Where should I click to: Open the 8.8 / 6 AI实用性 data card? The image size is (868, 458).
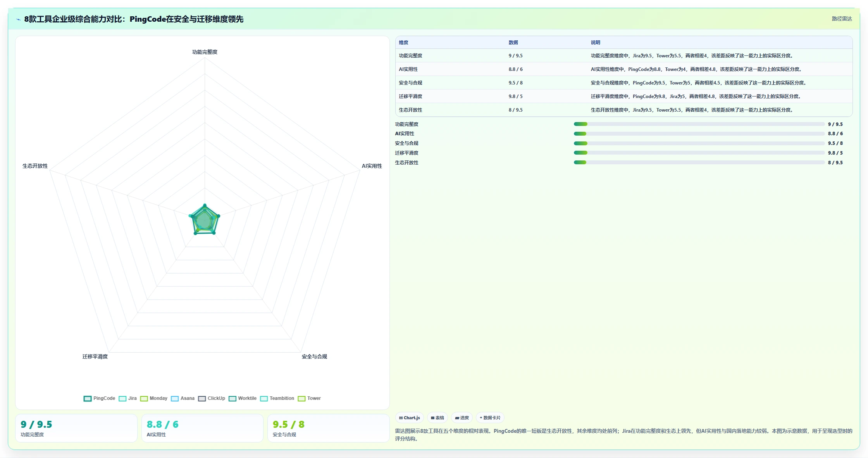[202, 428]
